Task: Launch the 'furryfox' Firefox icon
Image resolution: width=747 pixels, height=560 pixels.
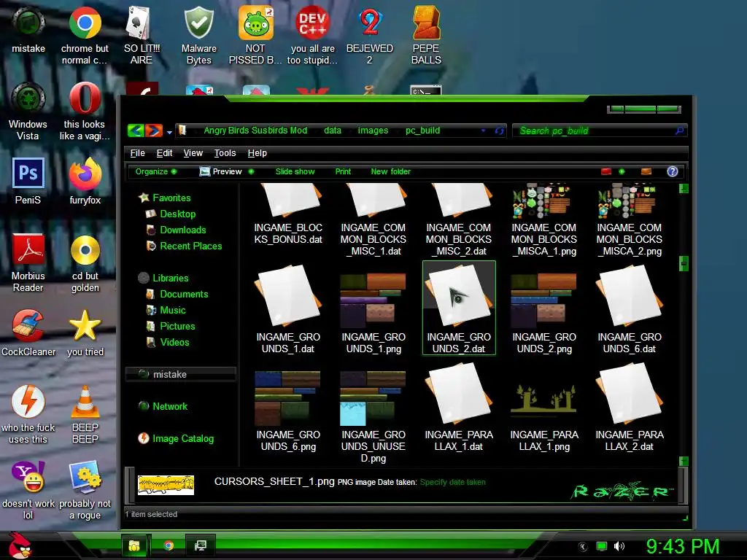Action: [x=85, y=181]
